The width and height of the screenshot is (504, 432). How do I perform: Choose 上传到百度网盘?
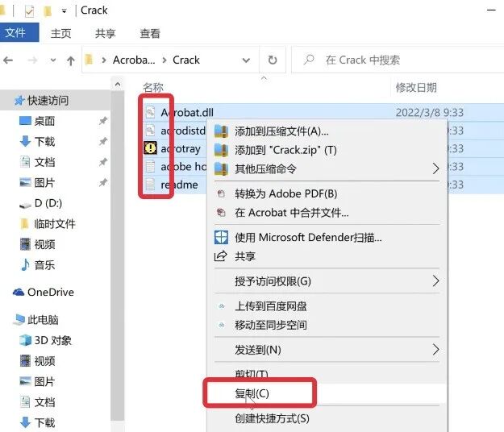[x=327, y=306]
